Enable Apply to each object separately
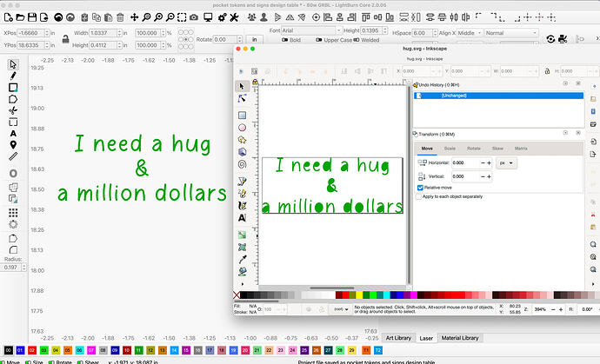 click(x=417, y=196)
